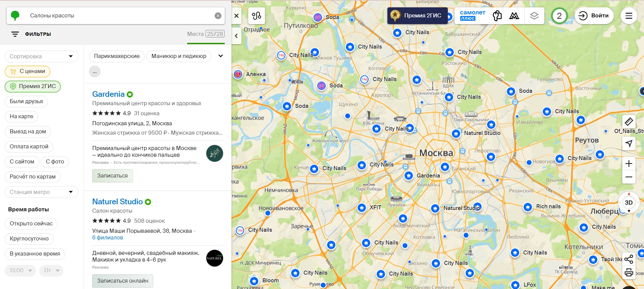Select the Аленка map marker
Image resolution: width=644 pixels, height=289 pixels.
pyautogui.click(x=238, y=74)
